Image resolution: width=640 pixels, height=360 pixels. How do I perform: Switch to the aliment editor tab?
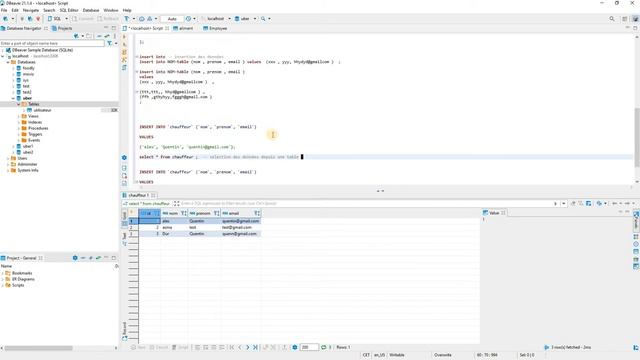tap(183, 28)
